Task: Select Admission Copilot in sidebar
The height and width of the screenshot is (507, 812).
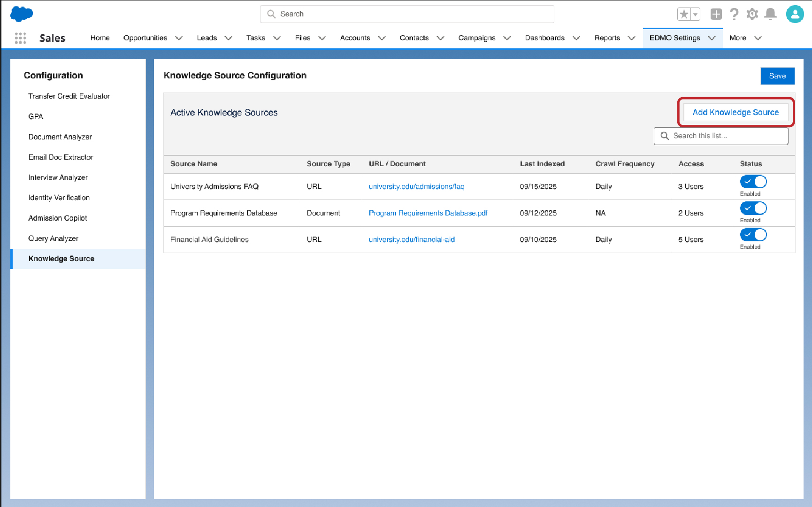Action: (58, 218)
